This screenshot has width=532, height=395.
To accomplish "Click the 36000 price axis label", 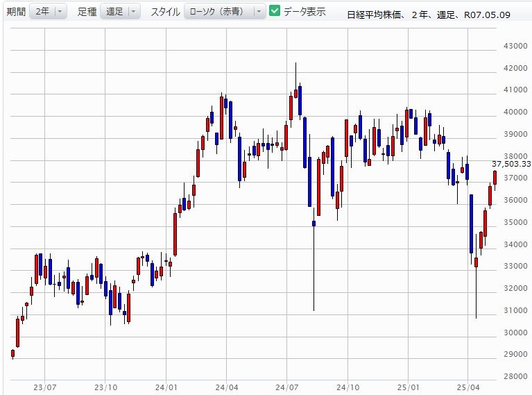I will point(515,200).
